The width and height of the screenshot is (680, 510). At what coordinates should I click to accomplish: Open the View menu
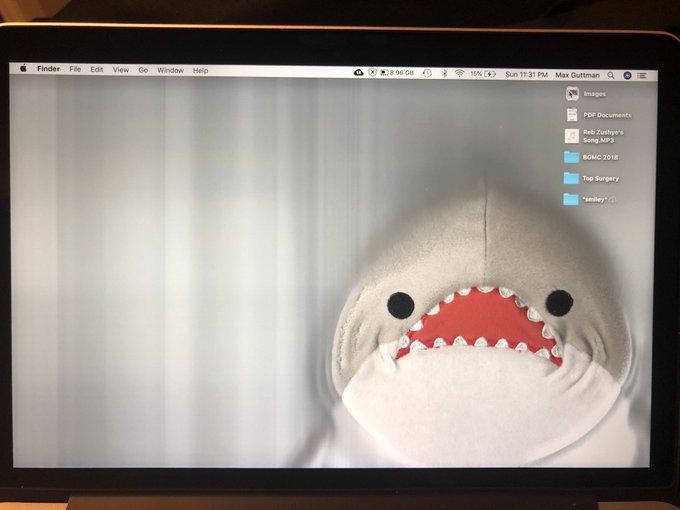[x=121, y=70]
